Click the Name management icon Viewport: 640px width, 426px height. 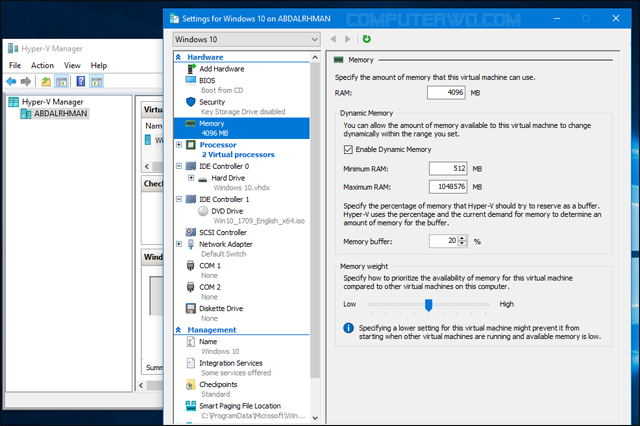coord(191,342)
